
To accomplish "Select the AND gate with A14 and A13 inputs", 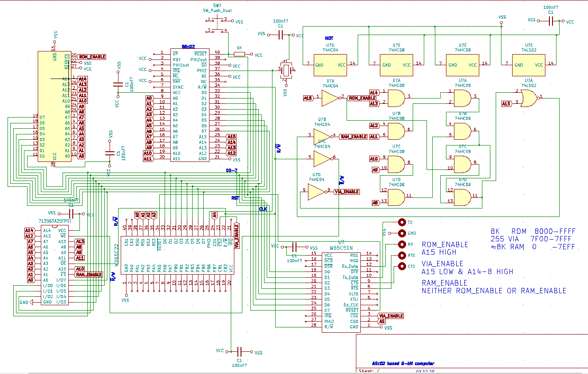I will click(395, 98).
